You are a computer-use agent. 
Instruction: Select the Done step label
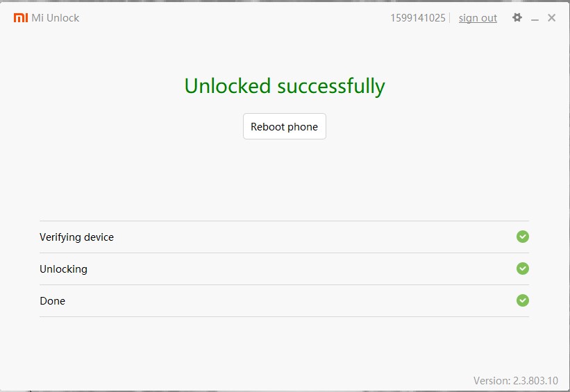52,301
